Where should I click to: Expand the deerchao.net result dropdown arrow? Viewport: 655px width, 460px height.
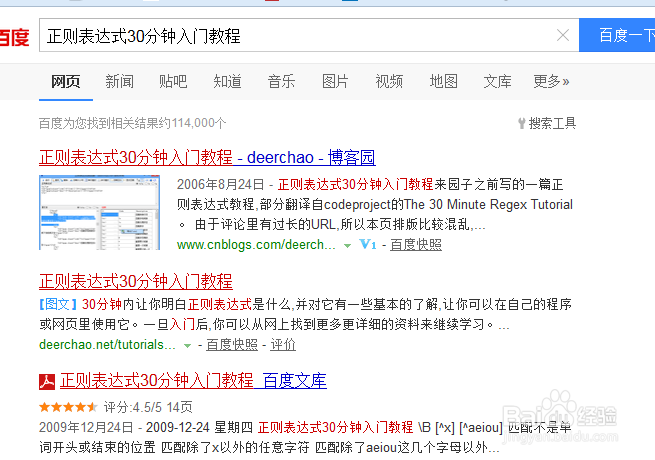pos(188,345)
